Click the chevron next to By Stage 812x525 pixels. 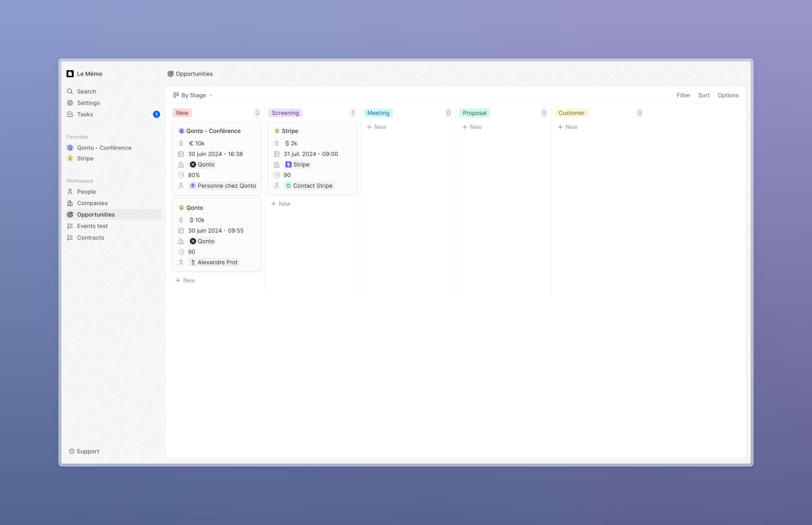click(x=211, y=95)
